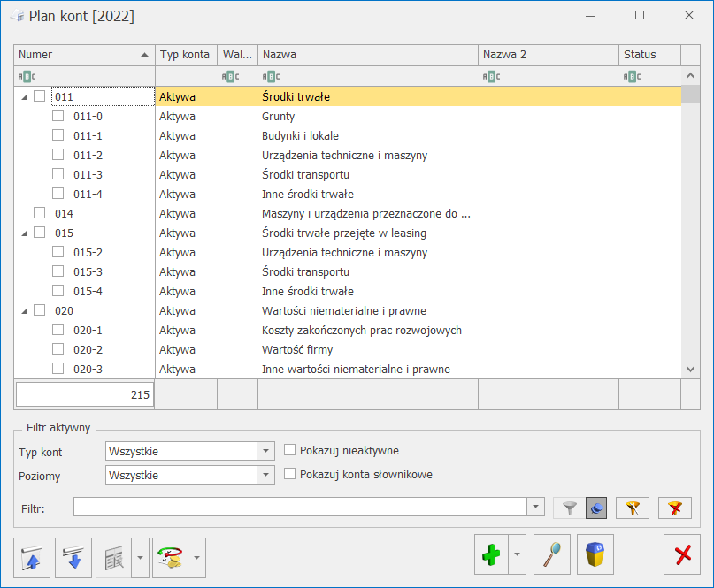Click the Plan kont window title icon
This screenshot has height=588, width=714.
pyautogui.click(x=18, y=17)
